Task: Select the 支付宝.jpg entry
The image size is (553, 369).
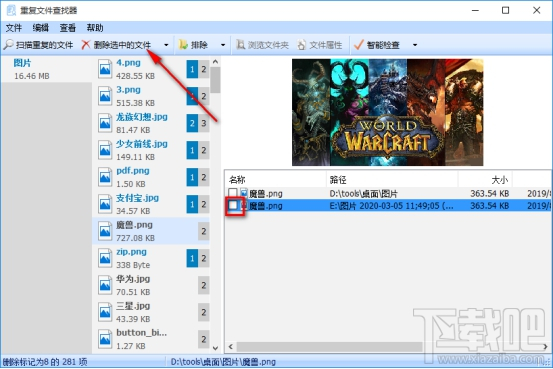Action: click(x=151, y=204)
